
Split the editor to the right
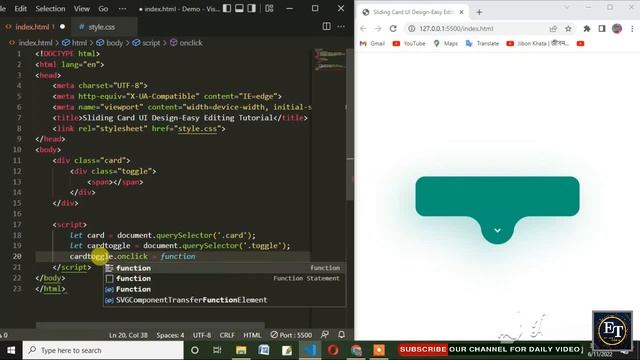[x=327, y=27]
